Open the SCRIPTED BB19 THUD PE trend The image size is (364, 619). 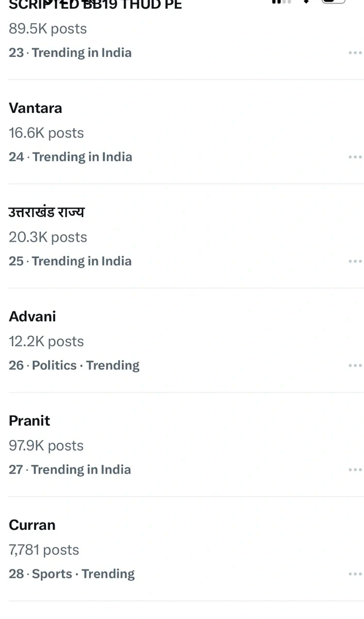95,6
